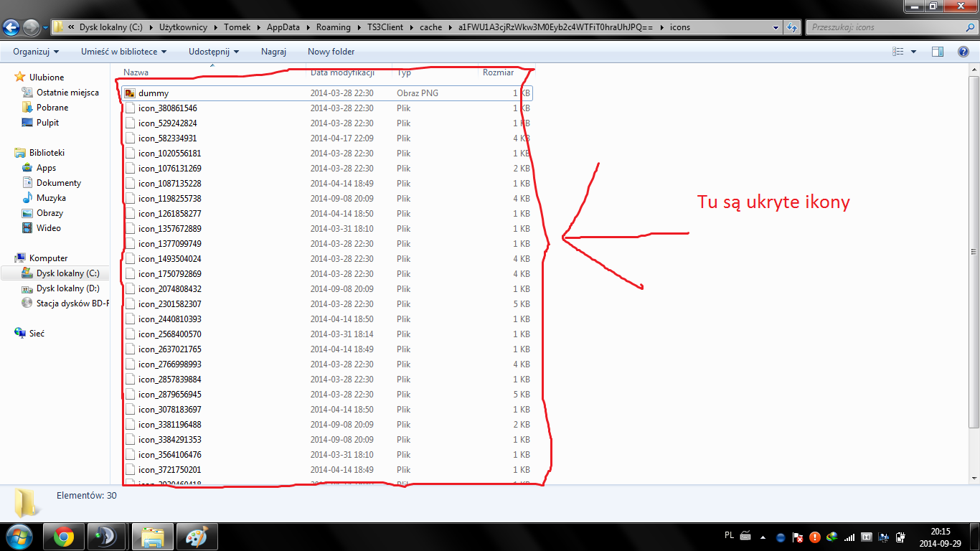980x551 pixels.
Task: Open Paint from the taskbar
Action: (x=197, y=537)
